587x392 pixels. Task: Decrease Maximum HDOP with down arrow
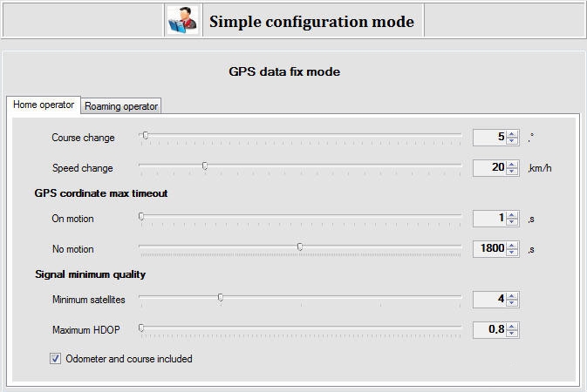pyautogui.click(x=512, y=333)
